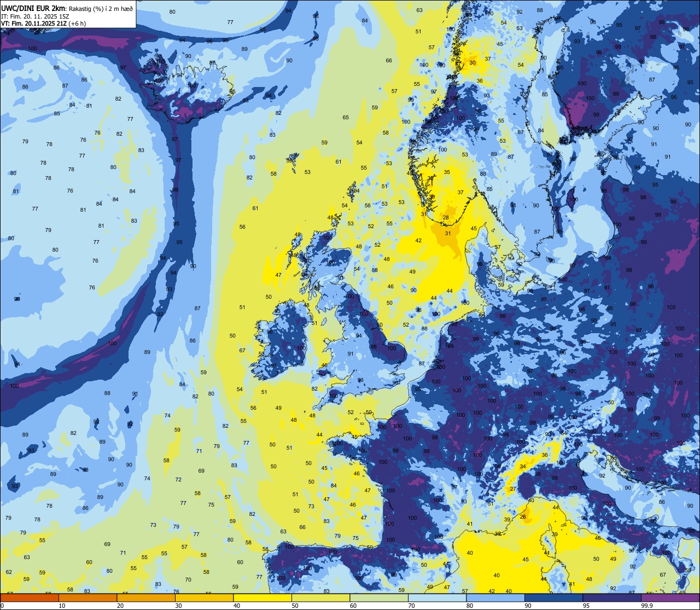700x610 pixels.
Task: Click the 'Rakastig (%) í 2 m hæð' label
Action: coord(101,9)
